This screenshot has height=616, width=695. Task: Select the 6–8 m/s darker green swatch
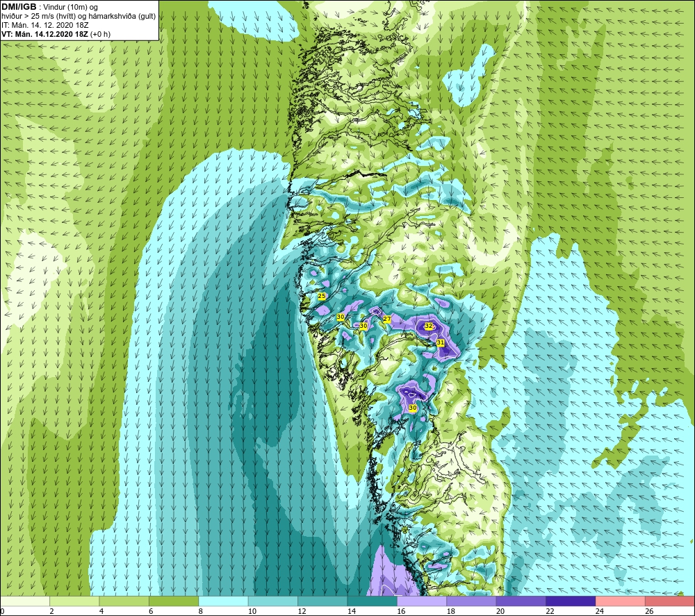[x=174, y=601]
